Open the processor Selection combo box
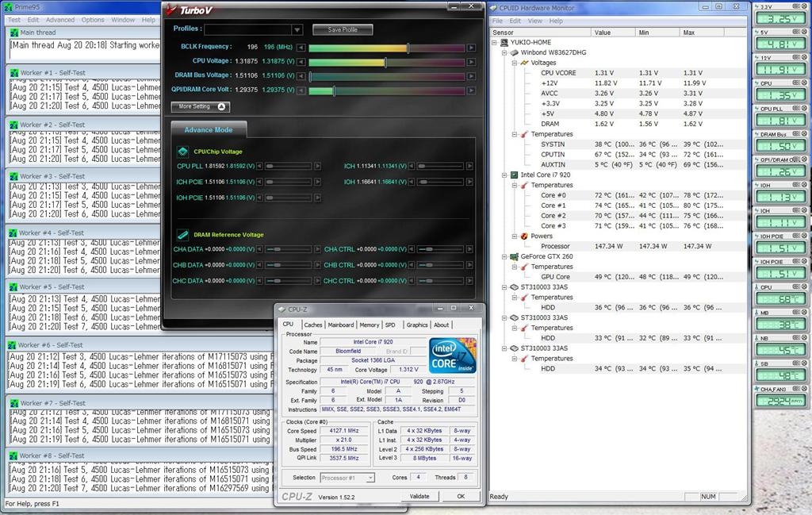Viewport: 812px width, 515px height. [x=347, y=478]
